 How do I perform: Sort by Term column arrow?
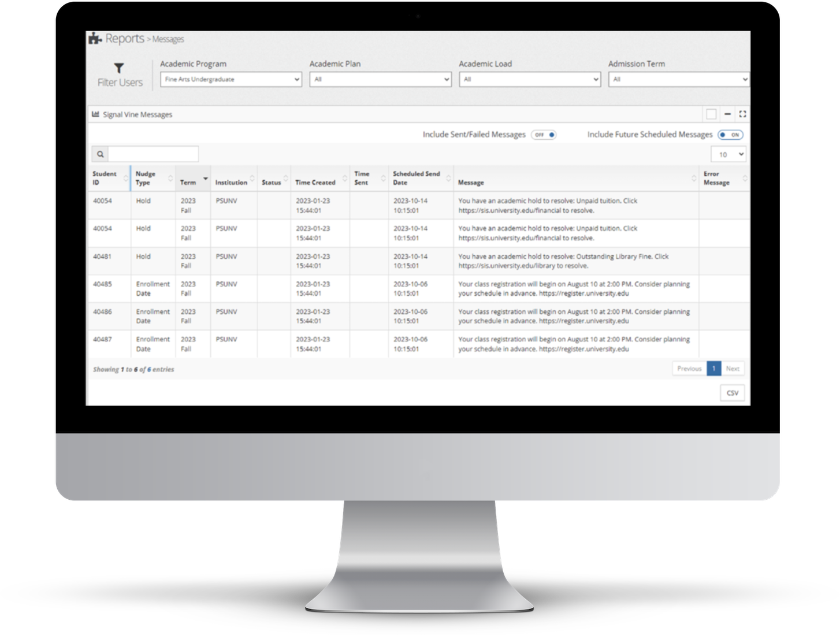point(205,179)
